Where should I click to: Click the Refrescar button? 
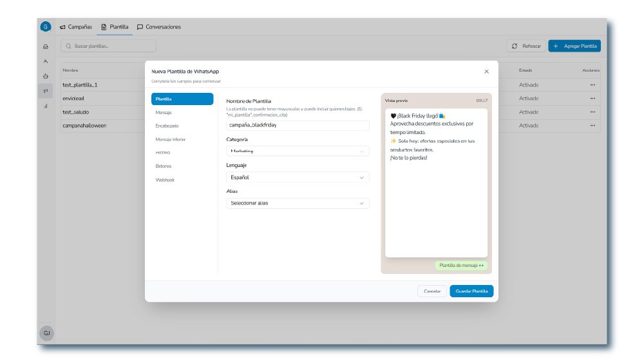click(x=526, y=46)
